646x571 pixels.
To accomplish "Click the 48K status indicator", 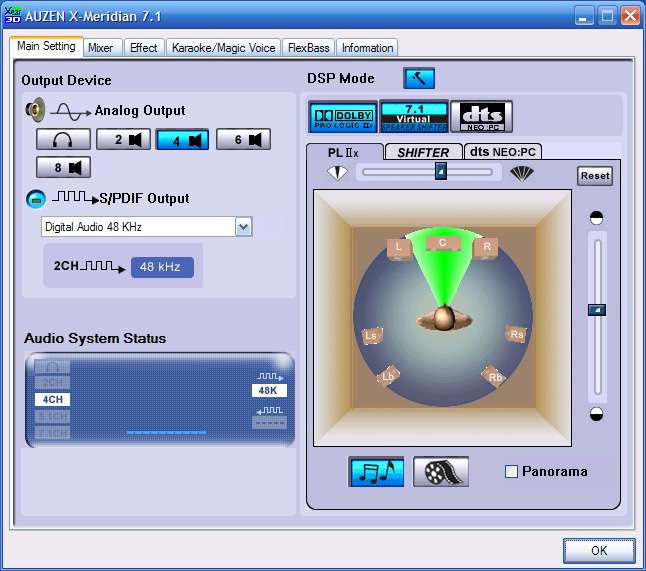I will click(269, 390).
